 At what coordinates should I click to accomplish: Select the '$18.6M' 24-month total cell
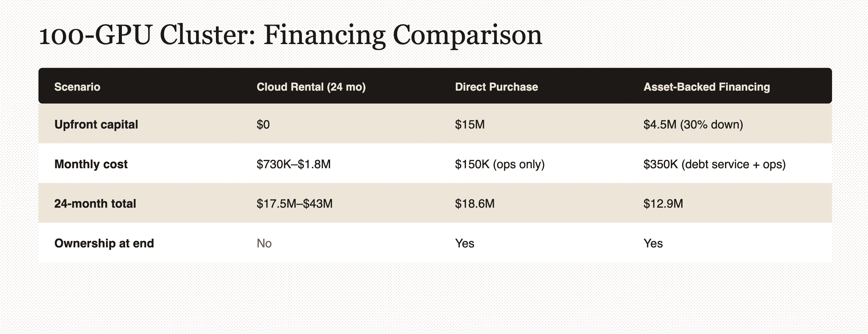coord(475,204)
